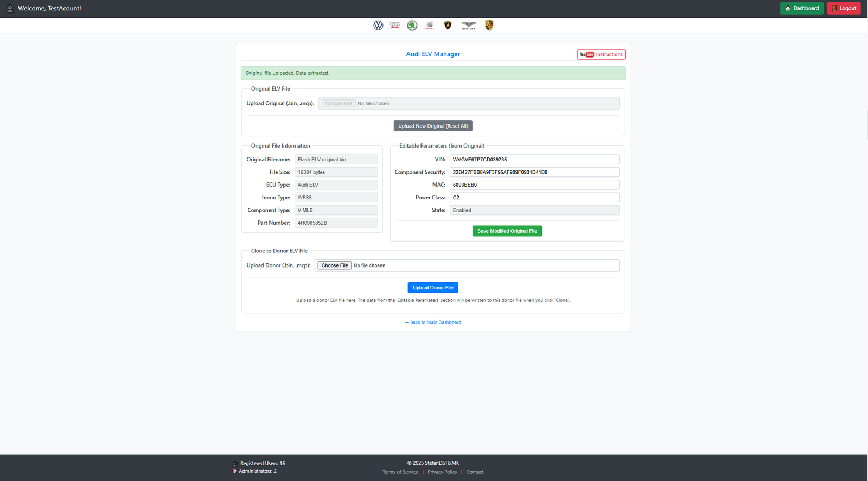Image resolution: width=868 pixels, height=481 pixels.
Task: Click the '© 2025 StefanDST&MK' copyright text
Action: [433, 463]
